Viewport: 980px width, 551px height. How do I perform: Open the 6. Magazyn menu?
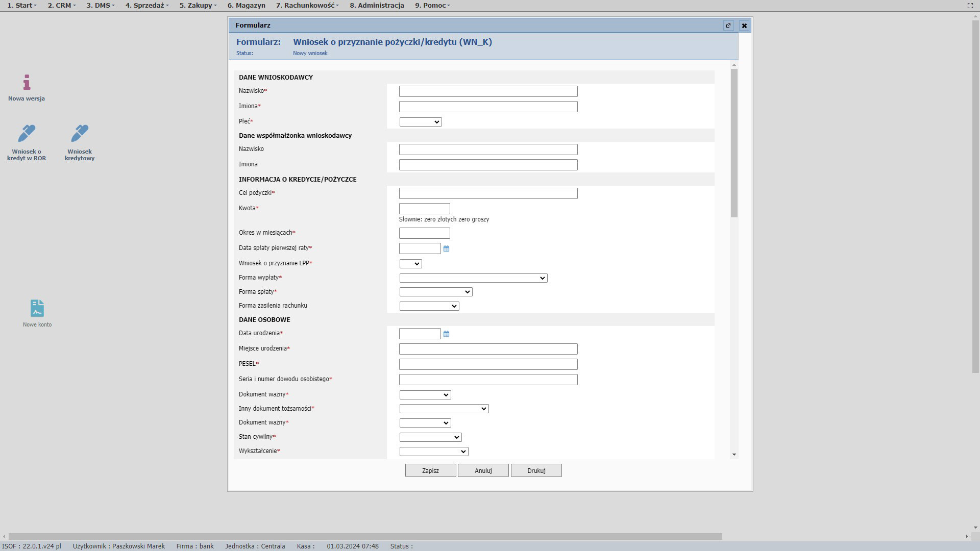coord(247,5)
